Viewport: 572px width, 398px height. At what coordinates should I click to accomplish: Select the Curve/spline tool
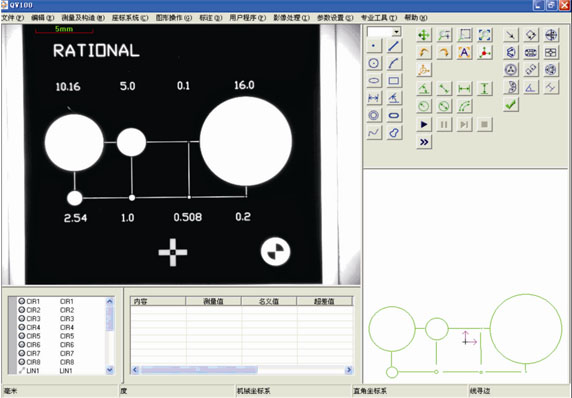pos(374,133)
